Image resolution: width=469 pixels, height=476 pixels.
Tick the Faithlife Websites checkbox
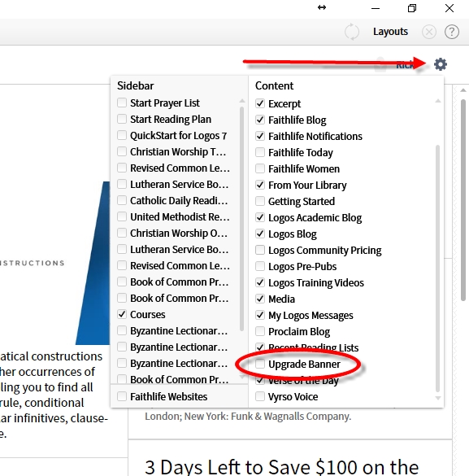tap(122, 396)
